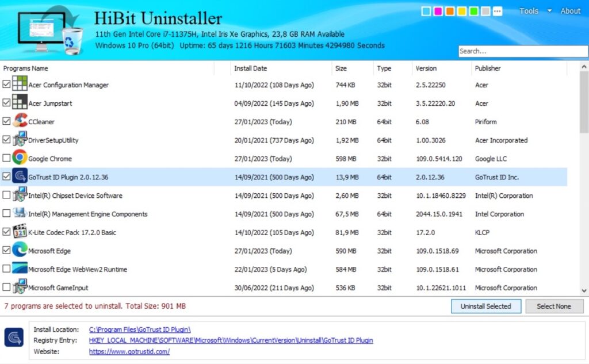Check the Google Chrome checkbox
Screen dimensions: 589x364
pos(6,158)
